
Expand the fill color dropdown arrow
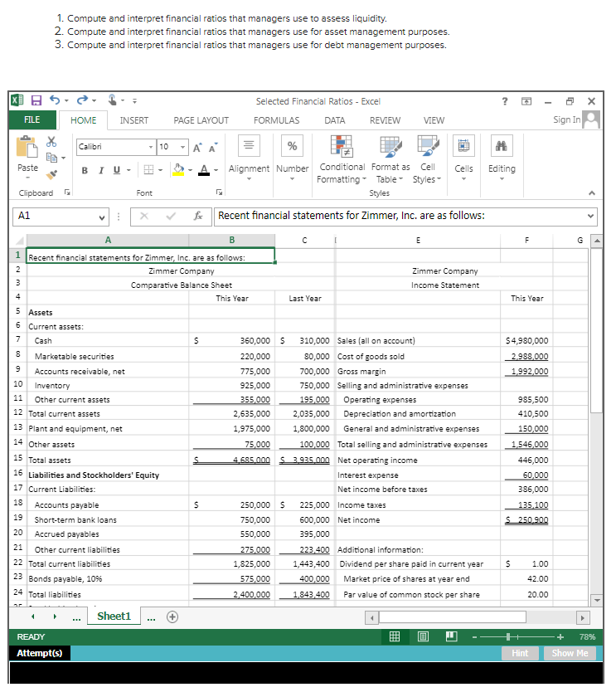coord(190,170)
